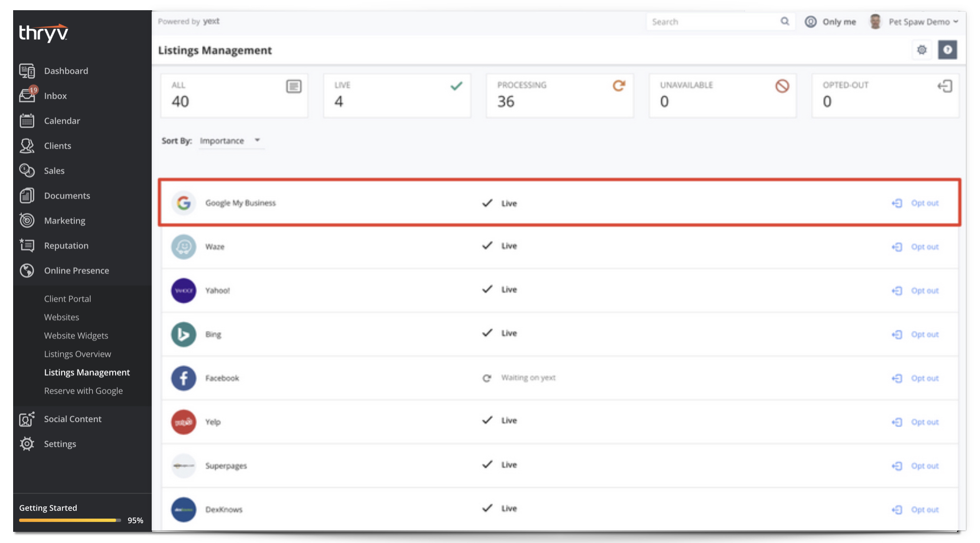Screen dimensions: 980x543
Task: Click the Calendar sidebar icon
Action: point(27,120)
